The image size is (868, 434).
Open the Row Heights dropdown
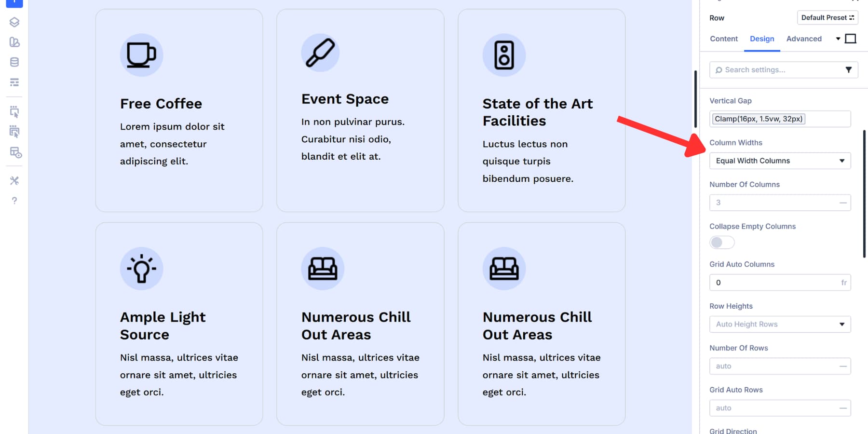coord(780,324)
